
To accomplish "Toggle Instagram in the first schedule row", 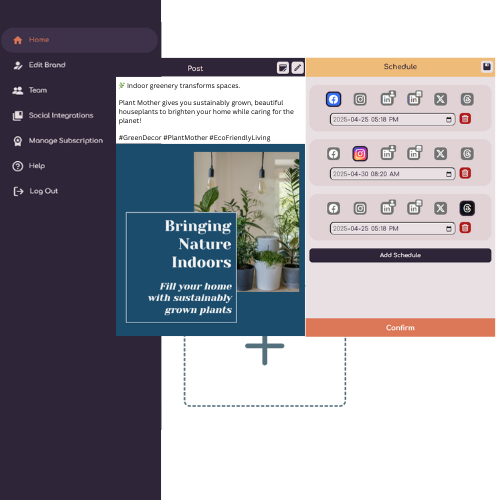I will point(360,99).
